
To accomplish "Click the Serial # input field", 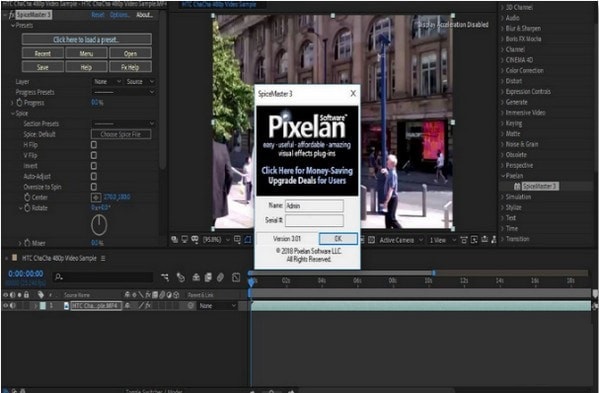I will 314,220.
